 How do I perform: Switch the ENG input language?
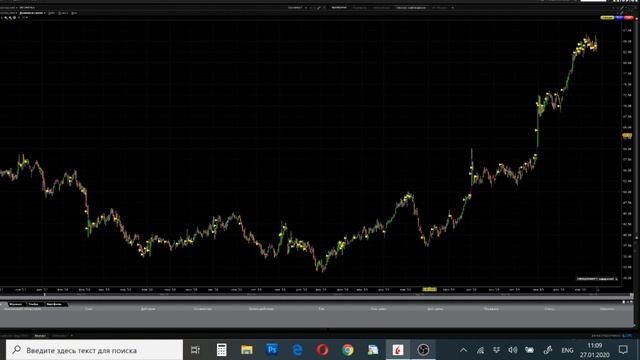point(567,351)
